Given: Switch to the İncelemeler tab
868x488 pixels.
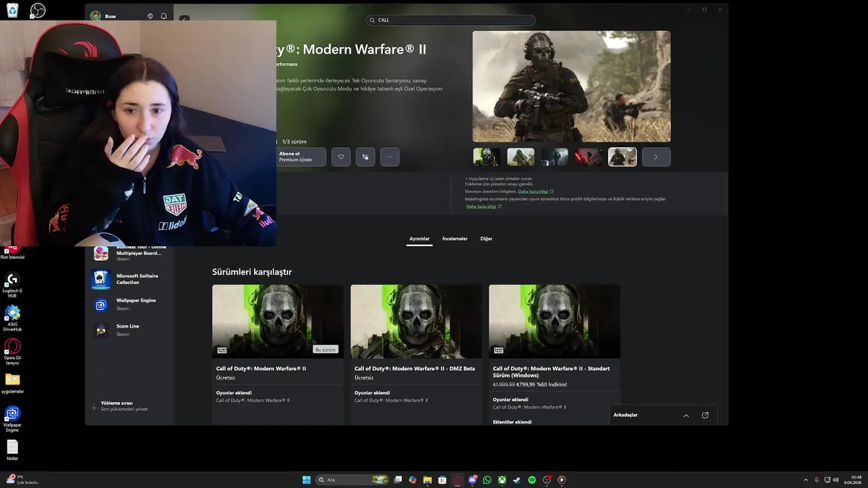Looking at the screenshot, I should (455, 239).
